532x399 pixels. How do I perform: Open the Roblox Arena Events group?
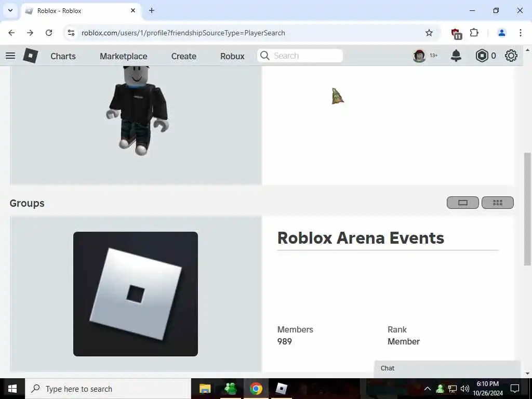[361, 238]
